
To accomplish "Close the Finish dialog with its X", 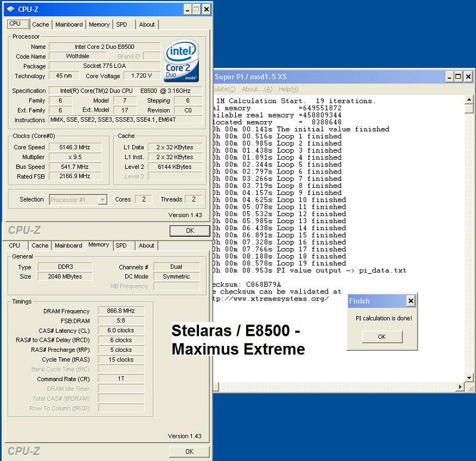I will [410, 301].
